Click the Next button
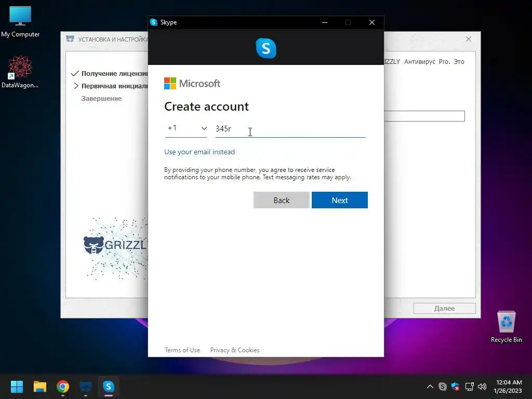Viewport: 532px width, 399px height. coord(340,200)
